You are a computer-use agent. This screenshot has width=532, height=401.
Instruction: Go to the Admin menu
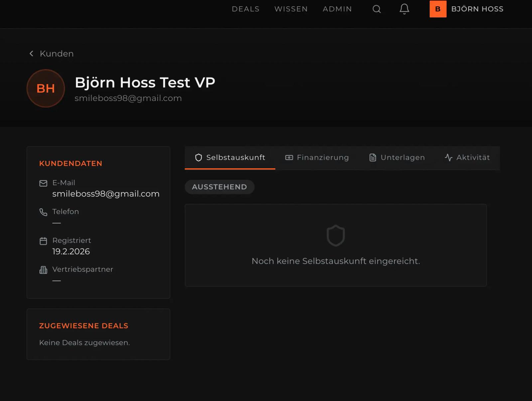337,9
